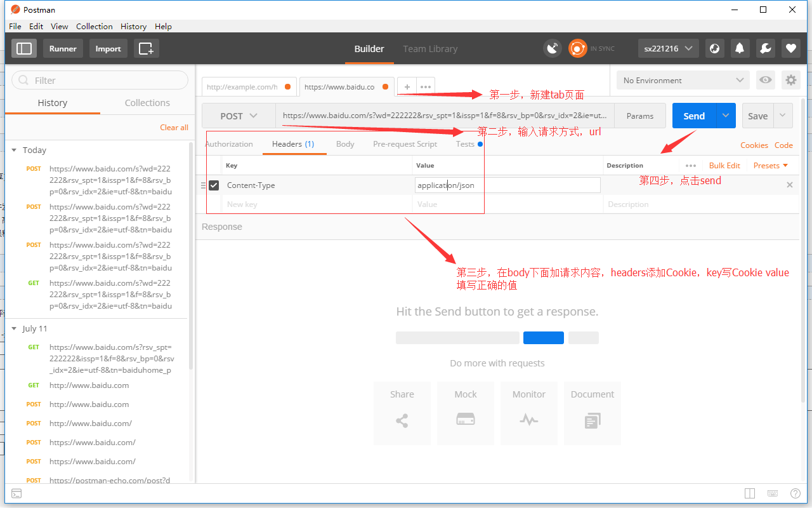This screenshot has height=508, width=812.
Task: Click the Share icon
Action: click(x=402, y=420)
